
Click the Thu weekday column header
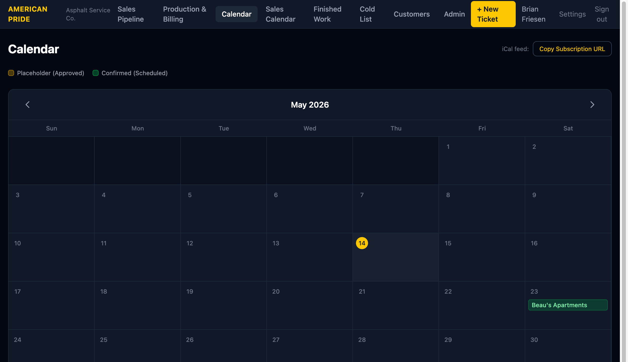[396, 128]
